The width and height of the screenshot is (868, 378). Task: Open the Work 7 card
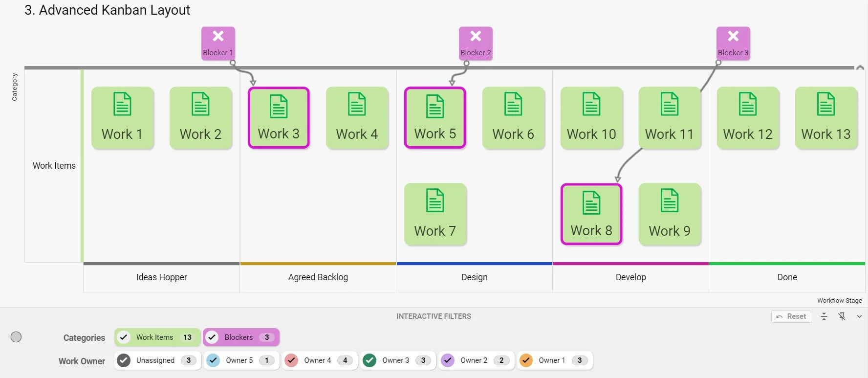[x=435, y=214]
